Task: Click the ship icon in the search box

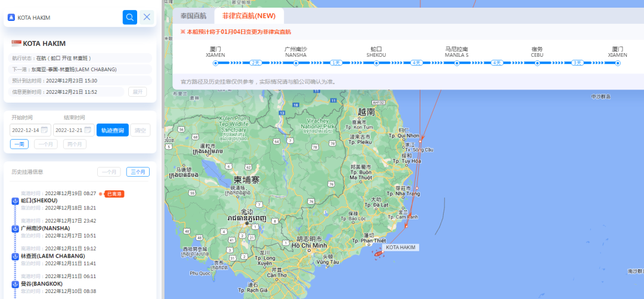Action: click(11, 17)
